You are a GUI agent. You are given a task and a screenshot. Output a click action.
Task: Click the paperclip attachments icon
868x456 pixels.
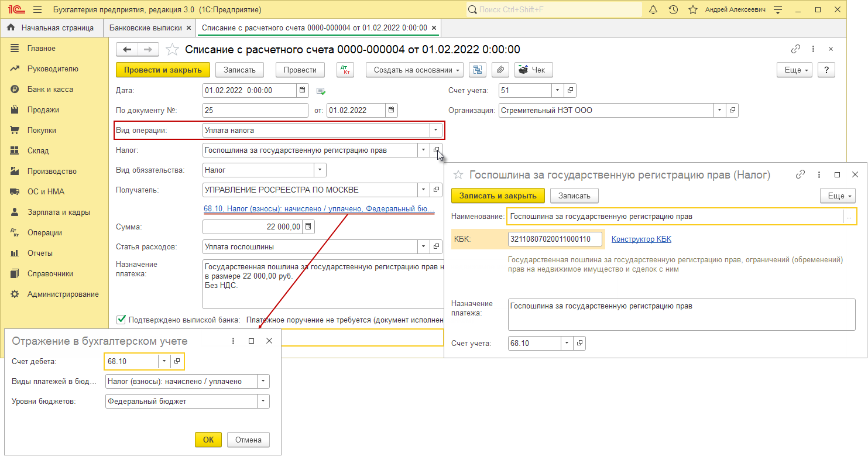pos(500,70)
